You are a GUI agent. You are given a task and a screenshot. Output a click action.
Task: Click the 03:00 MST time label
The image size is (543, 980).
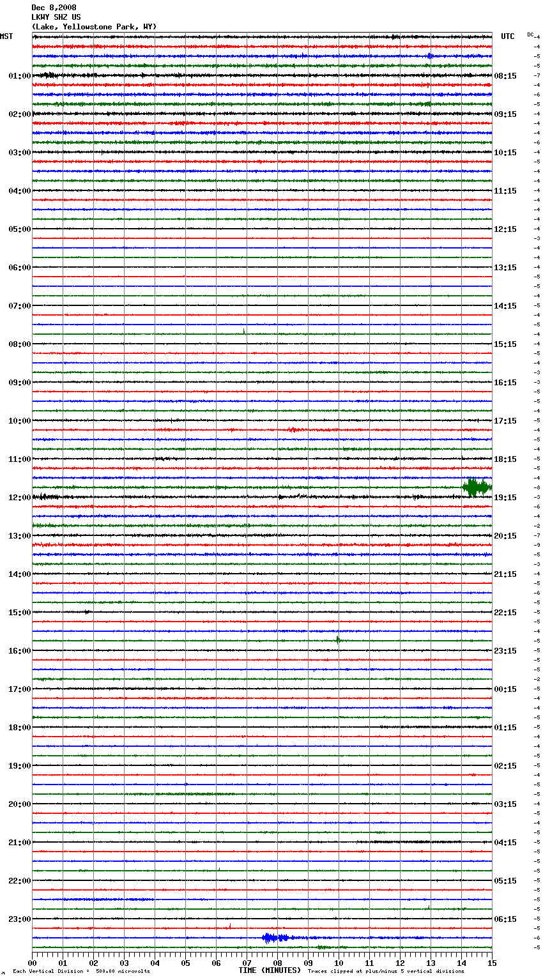pos(20,153)
